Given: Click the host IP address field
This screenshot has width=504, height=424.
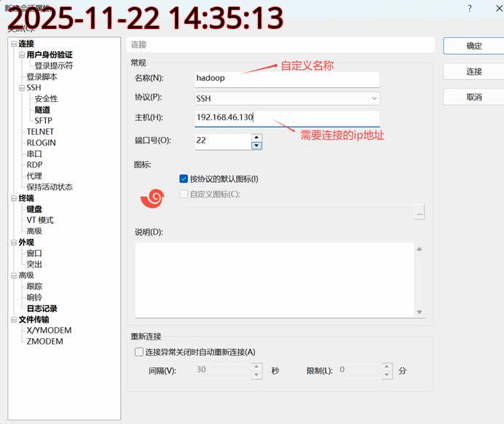Looking at the screenshot, I should (x=287, y=118).
